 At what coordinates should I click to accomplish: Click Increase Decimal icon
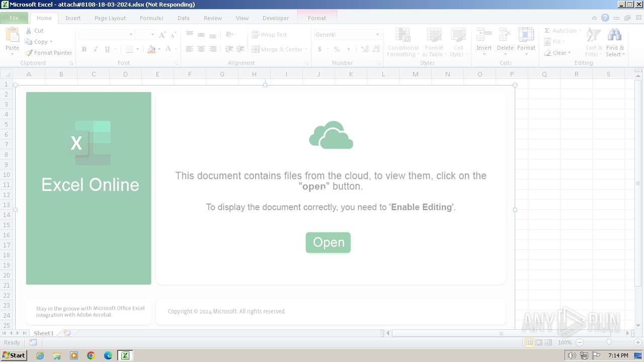pyautogui.click(x=364, y=49)
